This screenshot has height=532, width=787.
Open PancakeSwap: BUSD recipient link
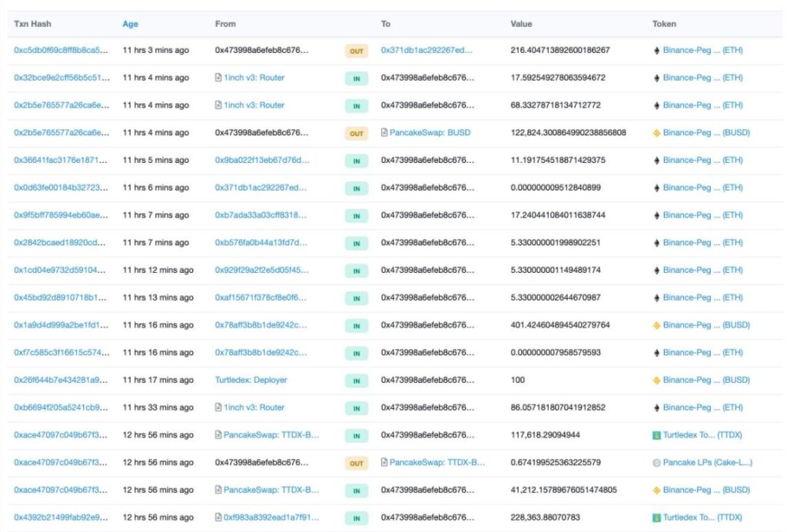coord(430,132)
